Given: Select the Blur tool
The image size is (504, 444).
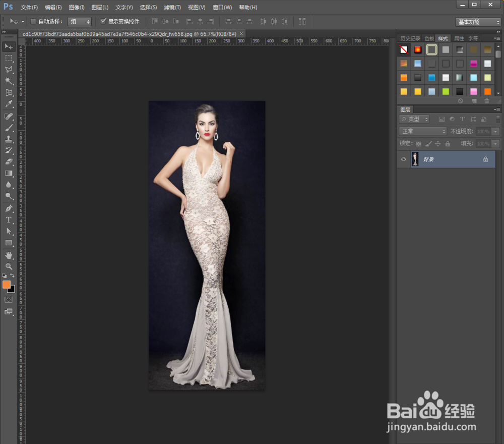Looking at the screenshot, I should tap(9, 185).
